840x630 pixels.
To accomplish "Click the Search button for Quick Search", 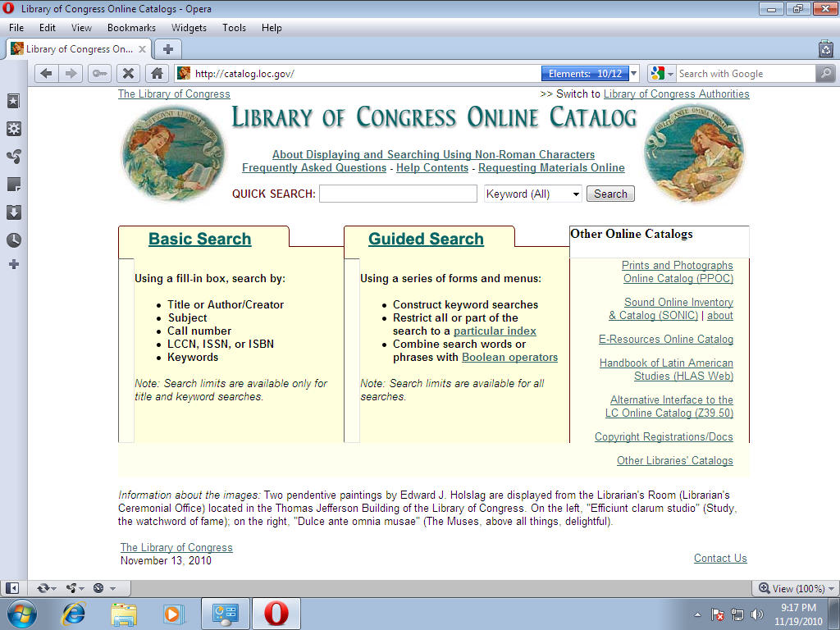I will pyautogui.click(x=610, y=194).
